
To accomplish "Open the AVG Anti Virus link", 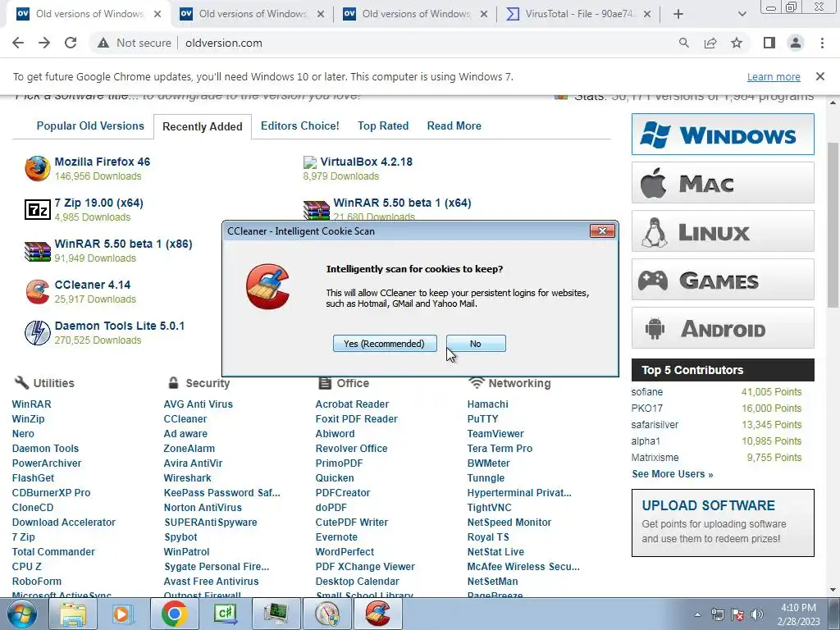I will point(199,404).
